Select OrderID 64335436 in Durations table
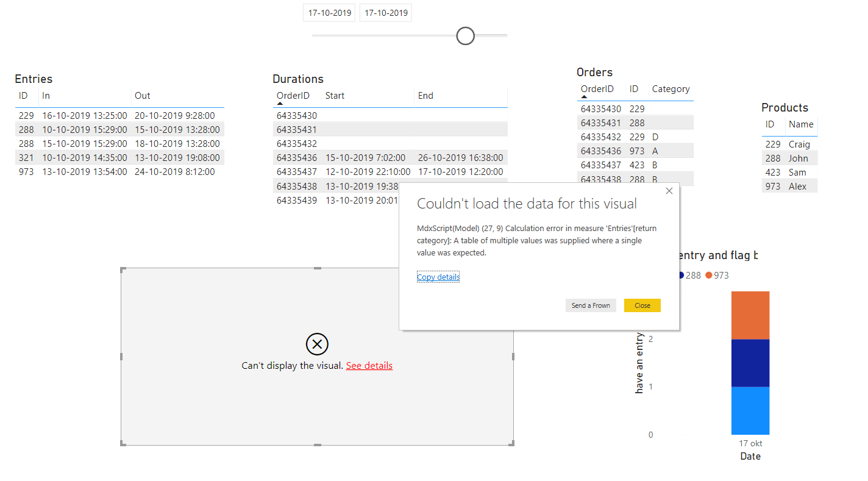 pyautogui.click(x=297, y=158)
